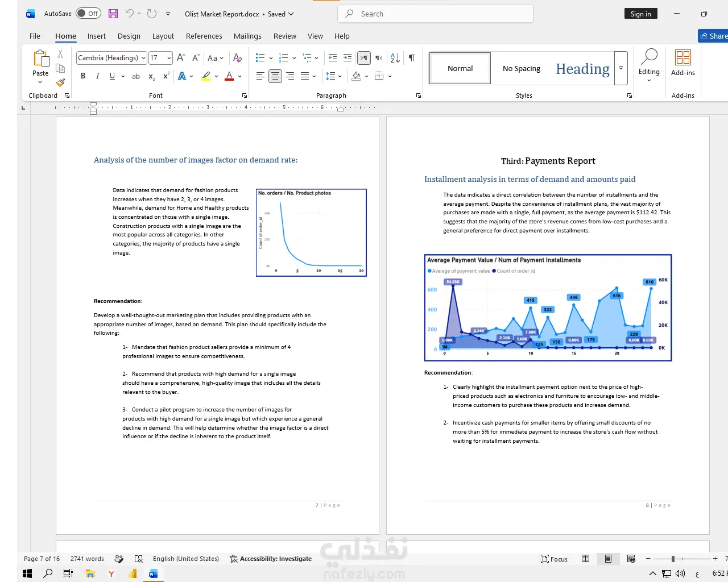This screenshot has width=728, height=582.
Task: Open Change Case Aa dropdown
Action: 215,57
